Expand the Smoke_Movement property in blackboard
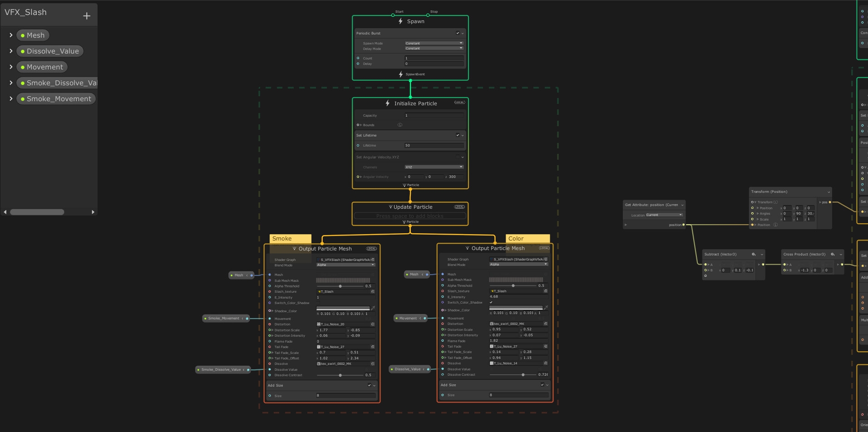 coord(11,98)
